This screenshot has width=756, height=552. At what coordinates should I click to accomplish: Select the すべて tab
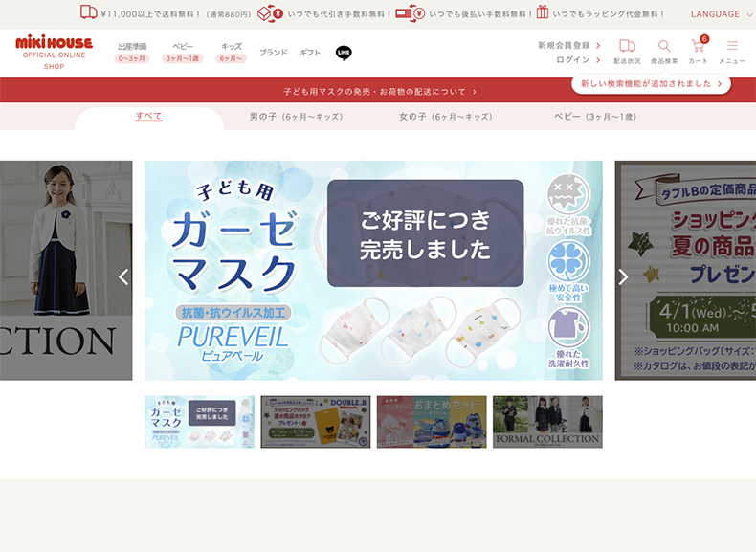148,116
